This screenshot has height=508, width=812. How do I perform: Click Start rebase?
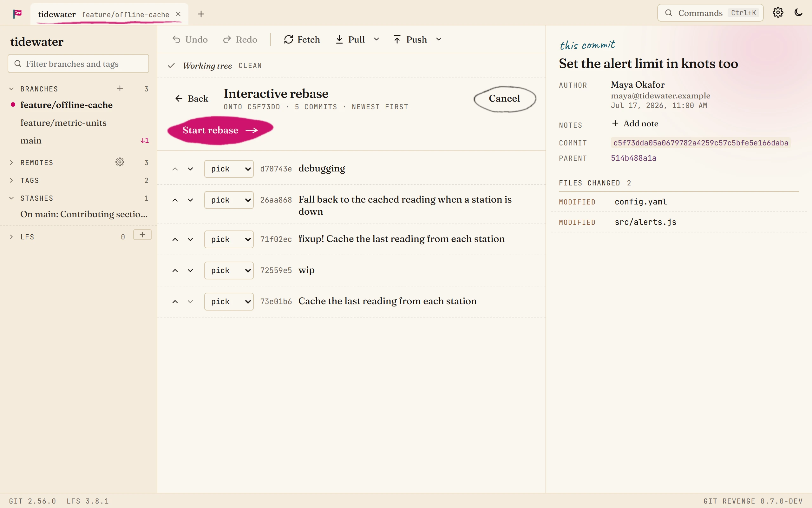pos(220,130)
